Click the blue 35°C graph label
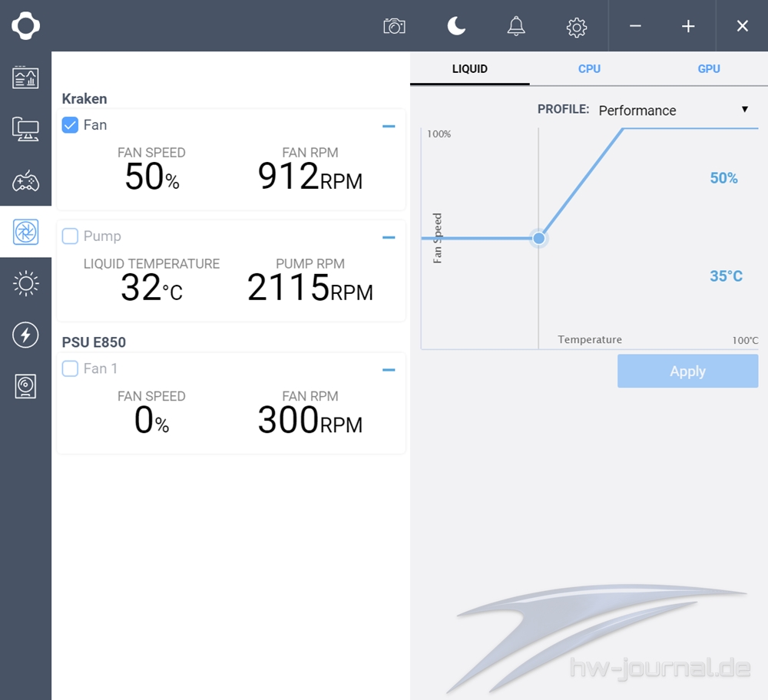768x700 pixels. (726, 276)
